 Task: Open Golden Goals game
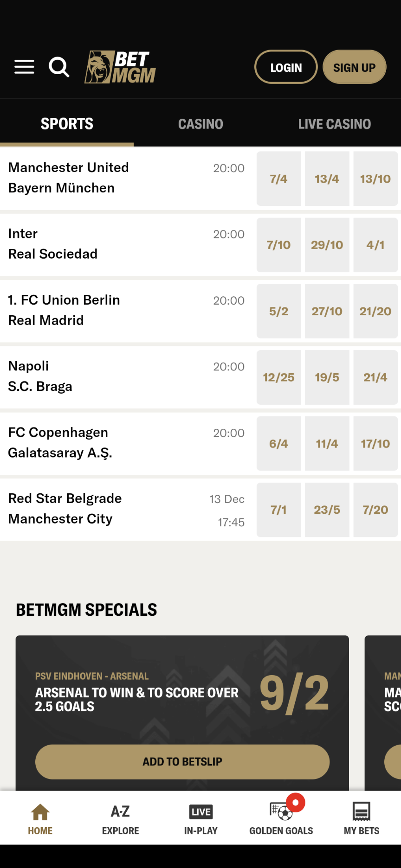[281, 819]
